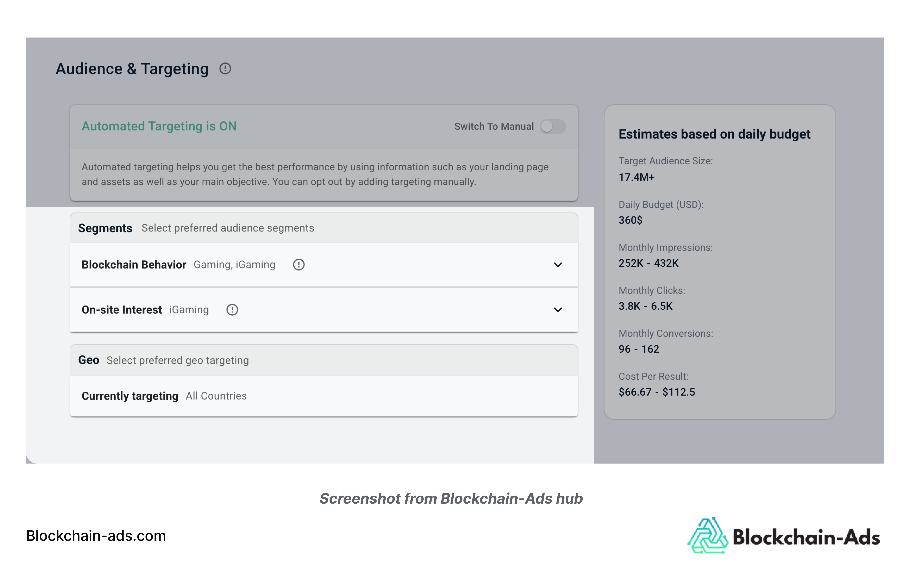Click the '360$' daily budget value
The height and width of the screenshot is (588, 910).
pyautogui.click(x=631, y=220)
